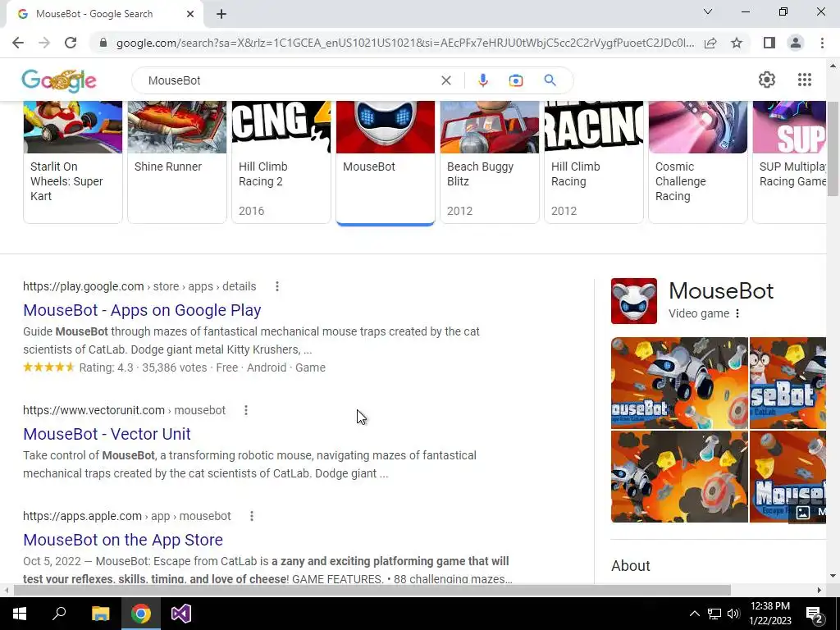Select the Hill Climb Racing 2012 card
This screenshot has height=630, width=840.
coord(594,162)
